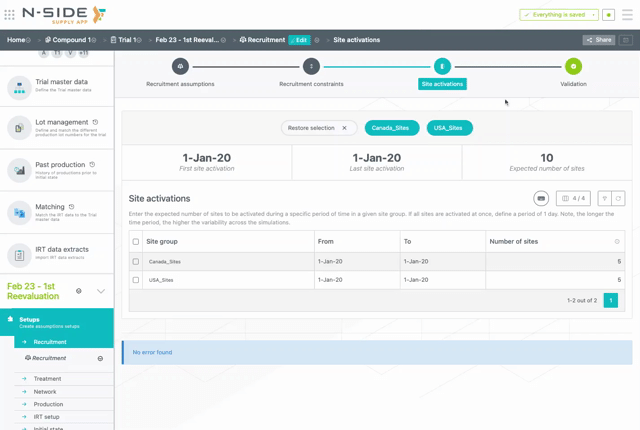
Task: Open the Past production module icon
Action: pyautogui.click(x=19, y=170)
